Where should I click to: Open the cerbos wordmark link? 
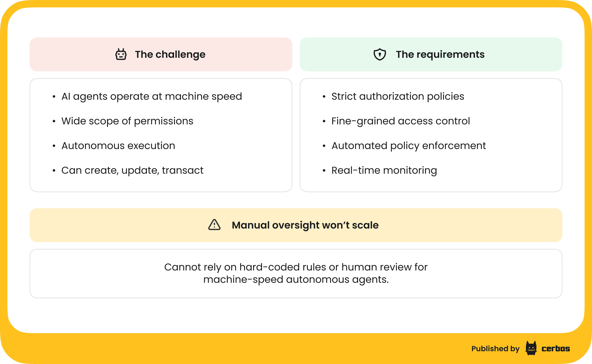pos(556,349)
